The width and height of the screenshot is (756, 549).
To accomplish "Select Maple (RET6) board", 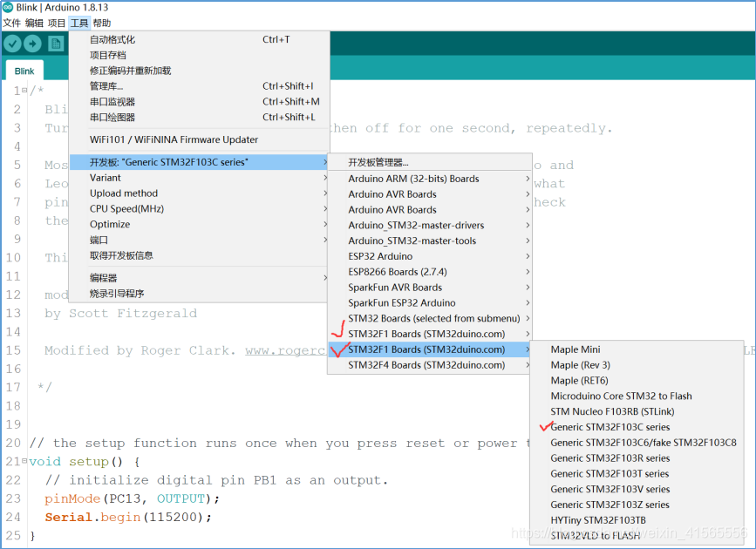I will point(637,380).
